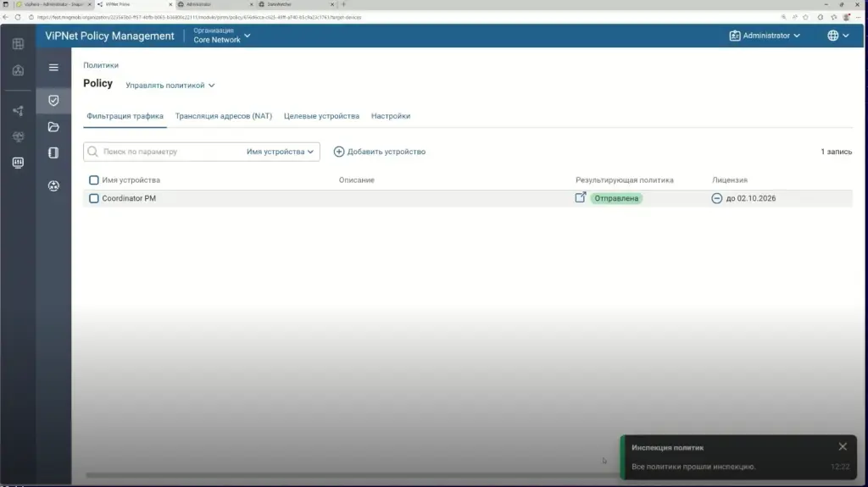Image resolution: width=868 pixels, height=487 pixels.
Task: Click Добавить устройство button
Action: (380, 152)
